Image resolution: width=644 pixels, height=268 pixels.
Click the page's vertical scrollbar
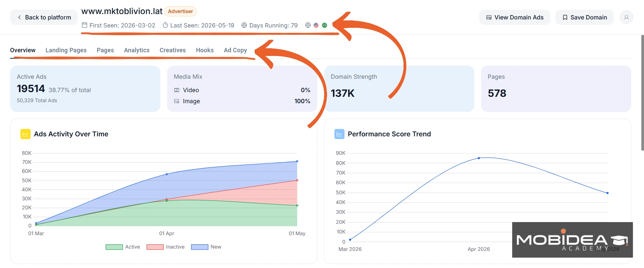pyautogui.click(x=642, y=93)
